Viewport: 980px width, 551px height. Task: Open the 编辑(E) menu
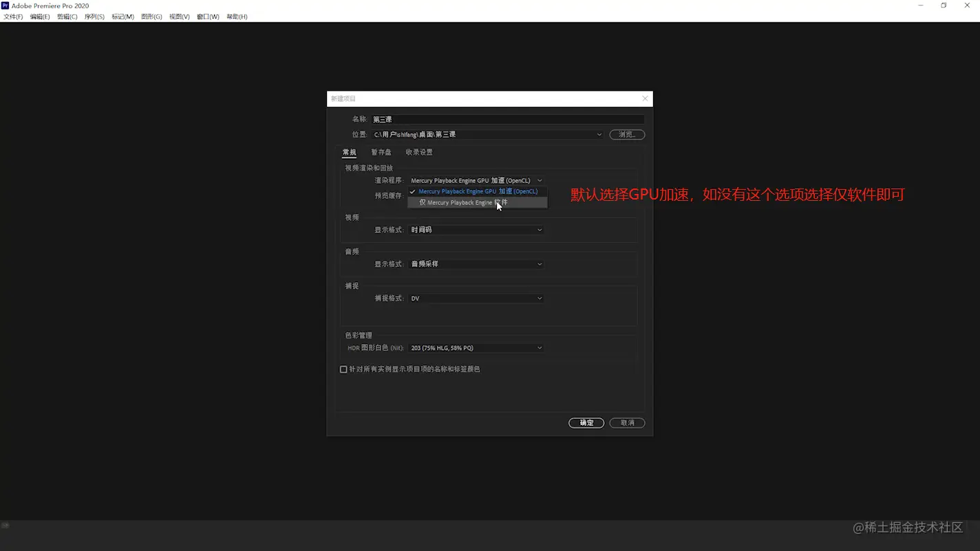tap(40, 17)
